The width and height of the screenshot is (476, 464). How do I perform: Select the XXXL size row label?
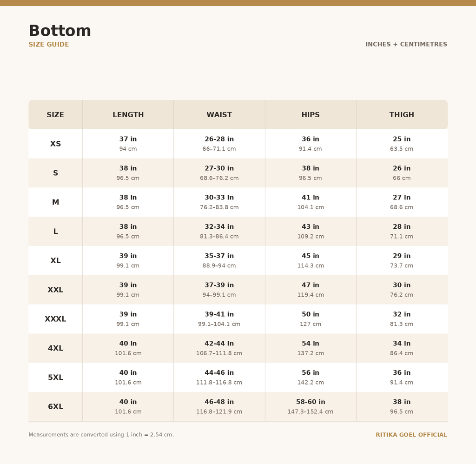56,319
